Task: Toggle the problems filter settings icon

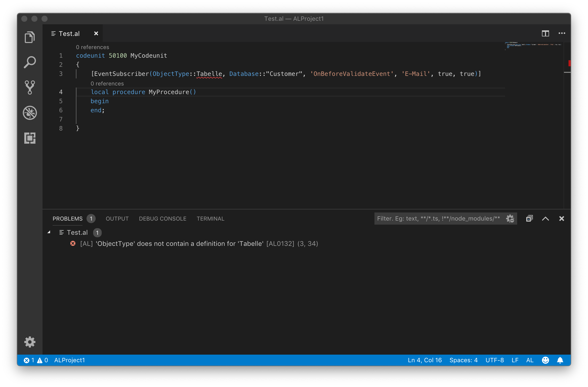Action: 510,219
